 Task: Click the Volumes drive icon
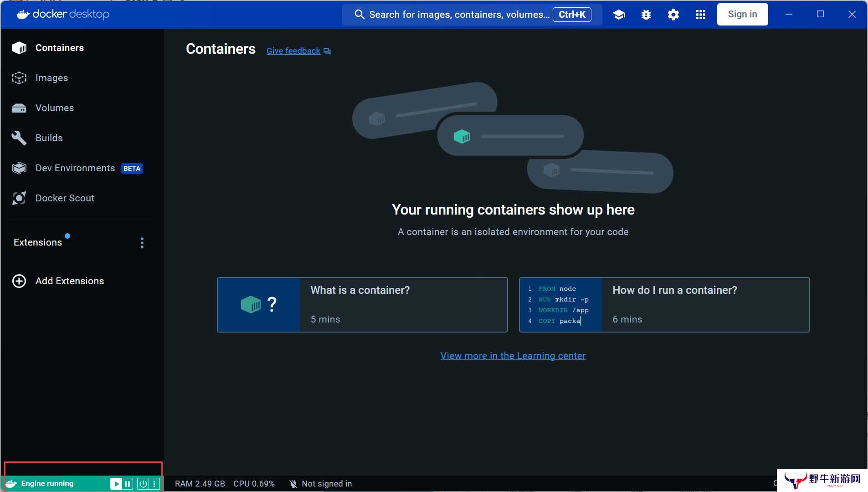pyautogui.click(x=19, y=108)
